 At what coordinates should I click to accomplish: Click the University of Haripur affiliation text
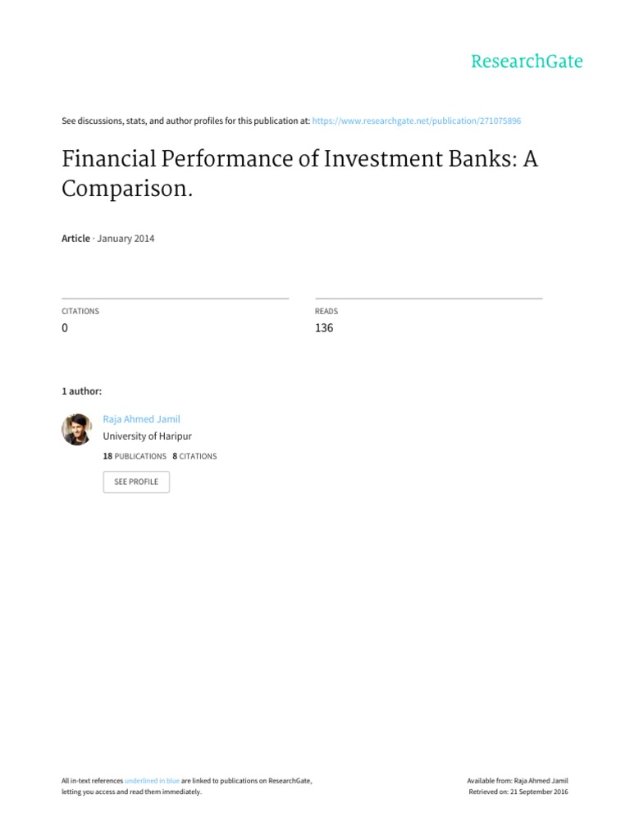click(148, 436)
